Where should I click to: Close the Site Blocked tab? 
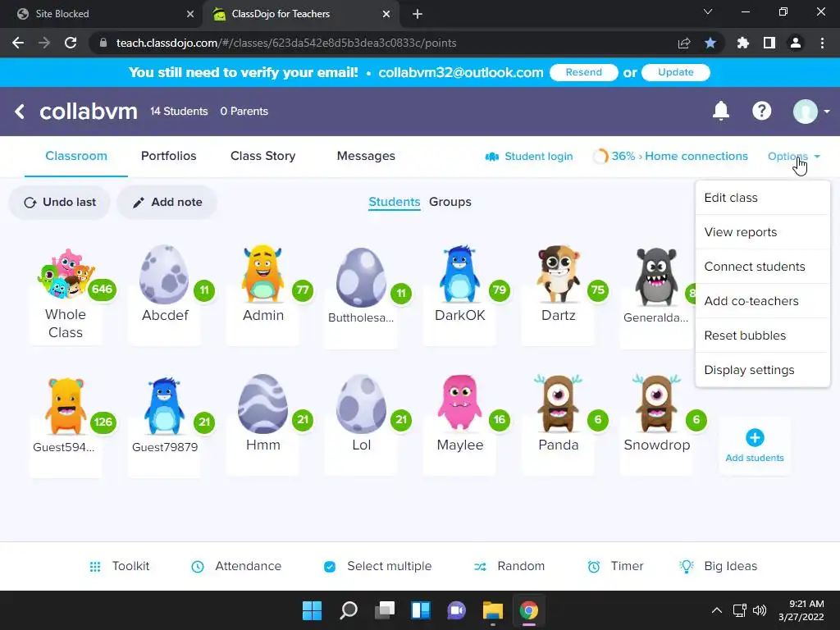190,14
